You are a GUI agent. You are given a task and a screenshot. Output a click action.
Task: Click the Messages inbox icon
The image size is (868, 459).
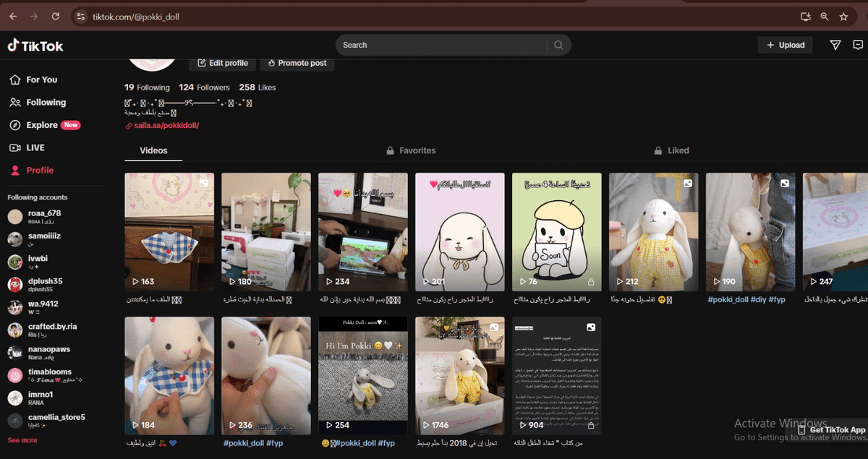(x=858, y=45)
